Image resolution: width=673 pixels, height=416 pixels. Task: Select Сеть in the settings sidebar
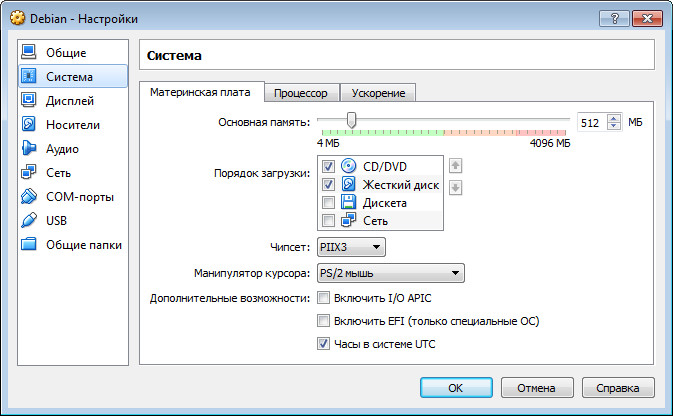(x=73, y=173)
